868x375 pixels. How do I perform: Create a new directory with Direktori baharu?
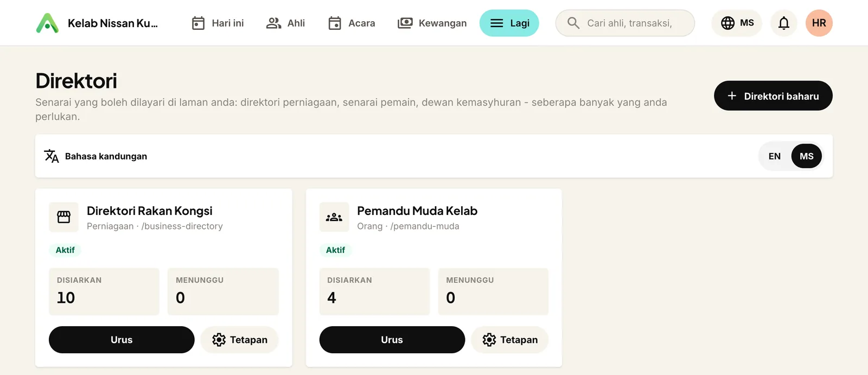coord(773,96)
